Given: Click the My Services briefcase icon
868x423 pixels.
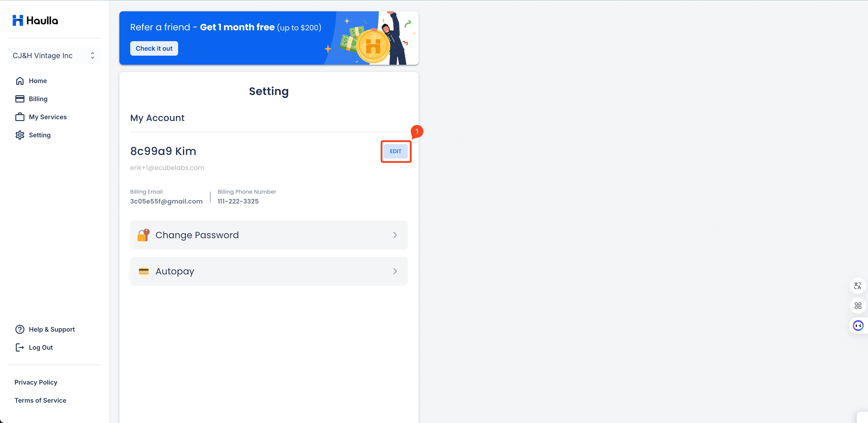Looking at the screenshot, I should pyautogui.click(x=20, y=117).
